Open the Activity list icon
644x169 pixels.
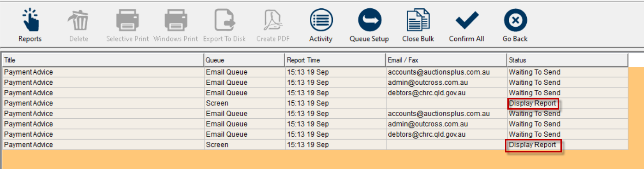click(321, 20)
